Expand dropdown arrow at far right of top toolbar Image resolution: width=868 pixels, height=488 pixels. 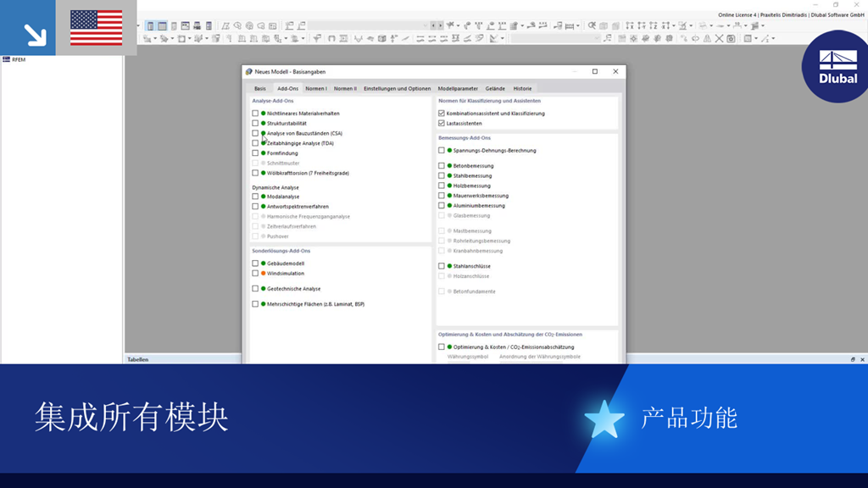[x=763, y=25]
